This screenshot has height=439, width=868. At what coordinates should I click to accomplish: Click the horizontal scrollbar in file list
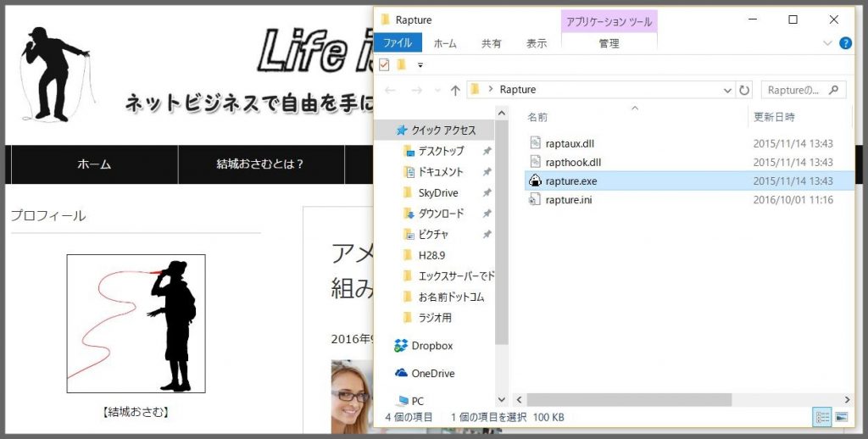click(627, 399)
